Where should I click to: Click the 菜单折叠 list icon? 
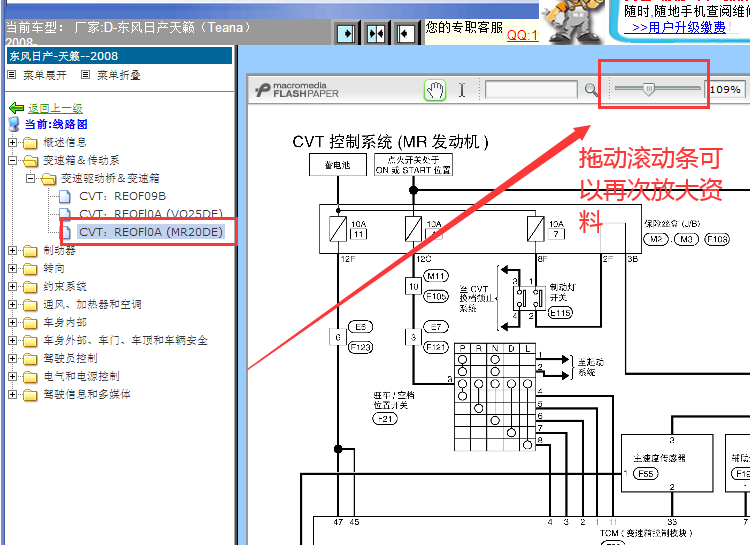(86, 75)
